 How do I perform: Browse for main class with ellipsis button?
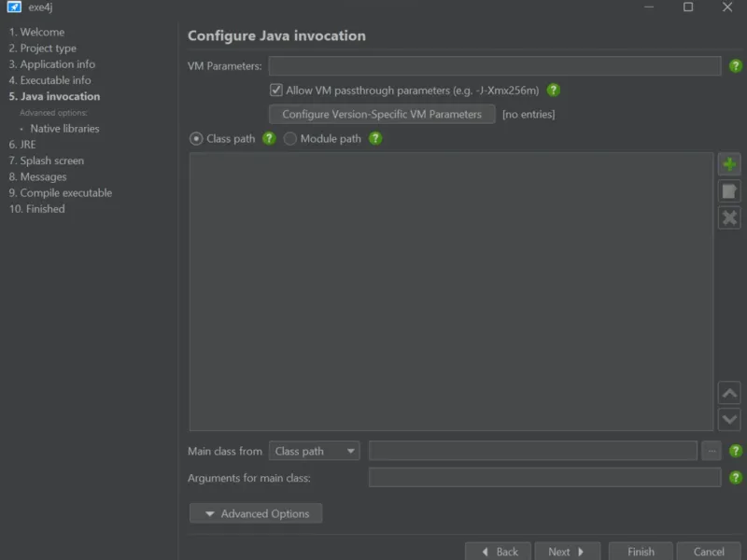(x=712, y=451)
